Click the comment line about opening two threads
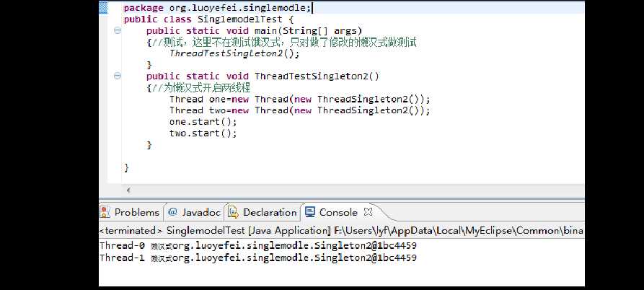644x290 pixels. point(200,88)
